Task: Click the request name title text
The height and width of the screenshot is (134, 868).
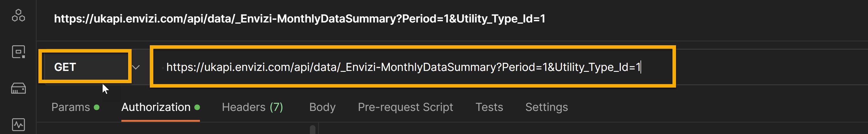Action: pyautogui.click(x=300, y=18)
